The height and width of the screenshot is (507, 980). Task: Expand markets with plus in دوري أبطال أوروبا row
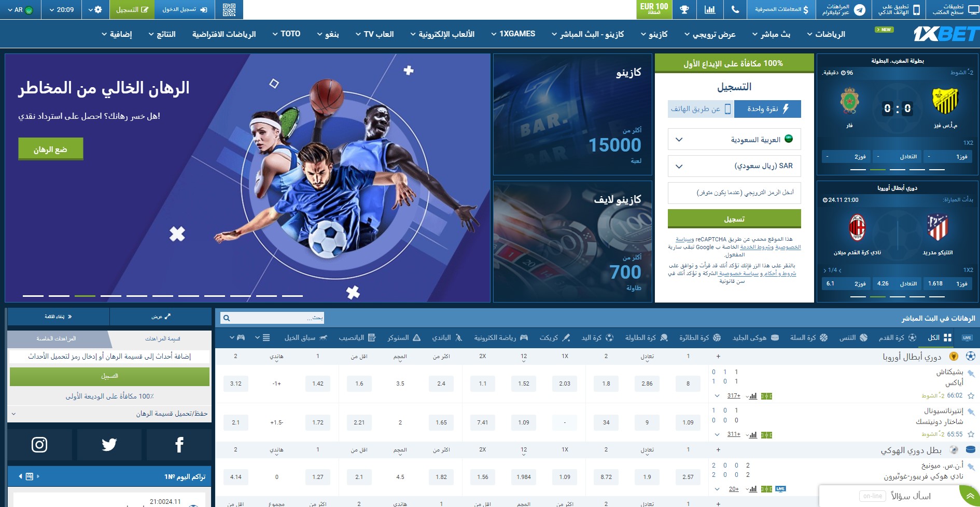718,357
